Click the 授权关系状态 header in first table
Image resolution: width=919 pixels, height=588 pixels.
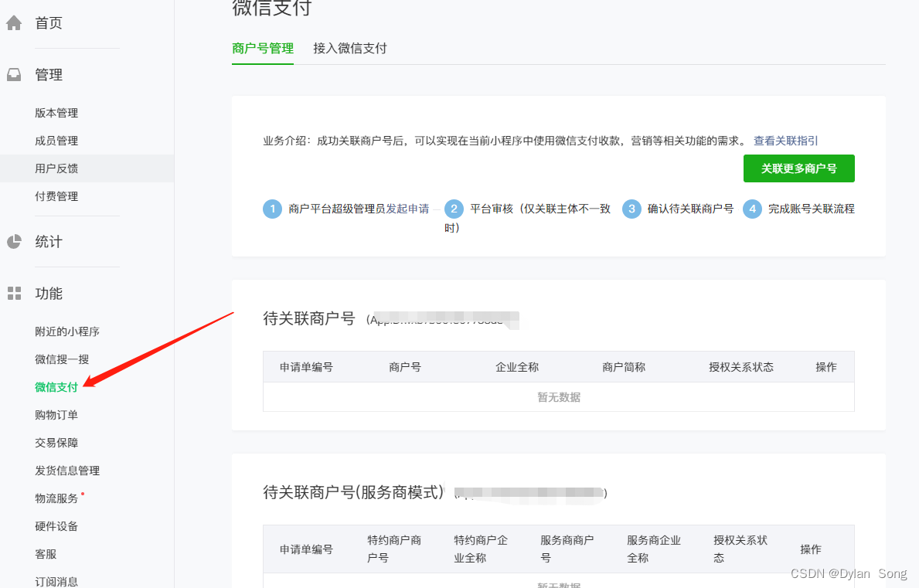point(741,367)
